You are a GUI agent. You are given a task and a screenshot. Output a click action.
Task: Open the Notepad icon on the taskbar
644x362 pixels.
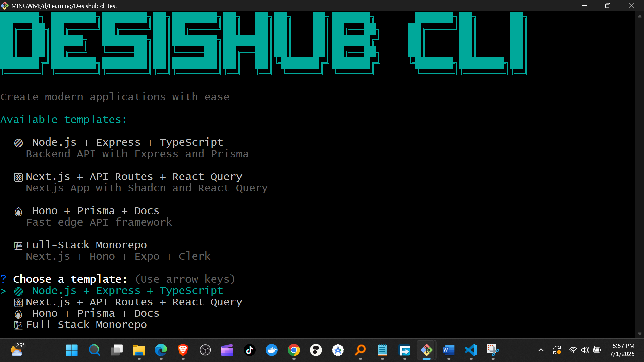pyautogui.click(x=382, y=350)
